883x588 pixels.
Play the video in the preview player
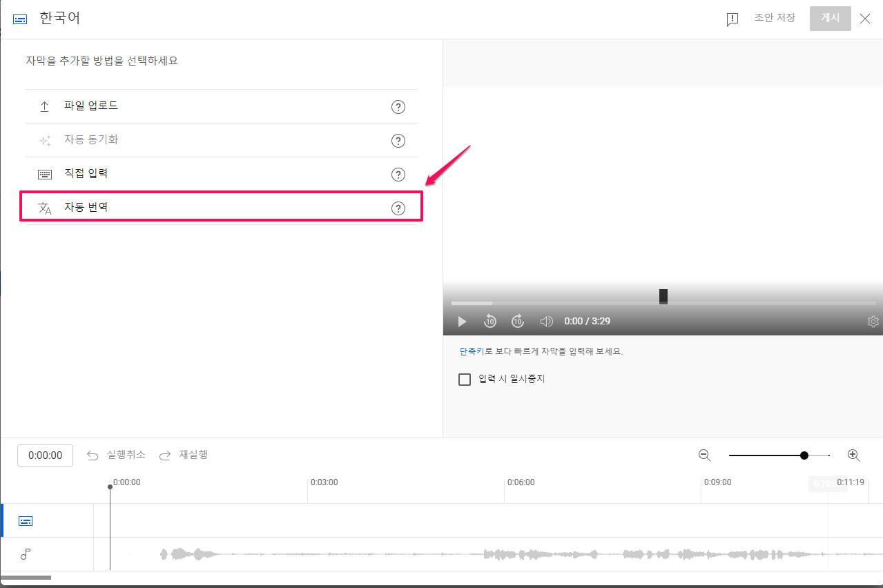tap(461, 321)
